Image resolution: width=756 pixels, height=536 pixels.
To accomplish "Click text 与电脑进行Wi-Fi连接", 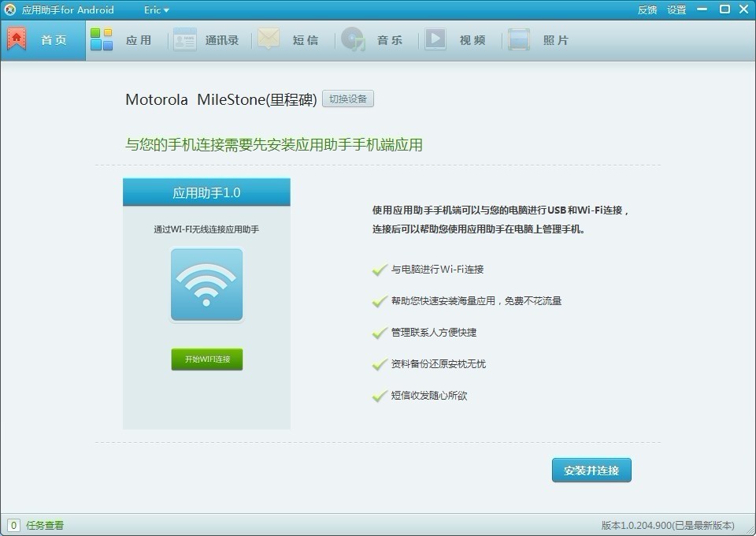I will click(437, 270).
